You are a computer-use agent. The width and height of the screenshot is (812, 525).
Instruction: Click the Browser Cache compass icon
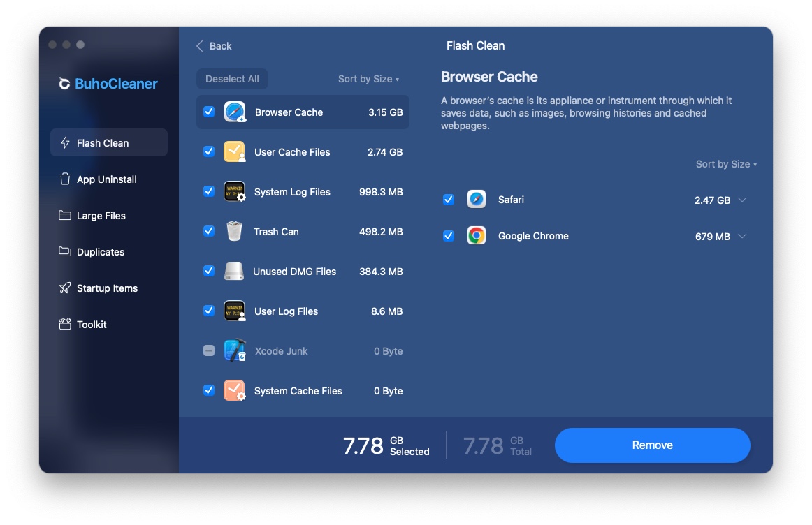[235, 112]
